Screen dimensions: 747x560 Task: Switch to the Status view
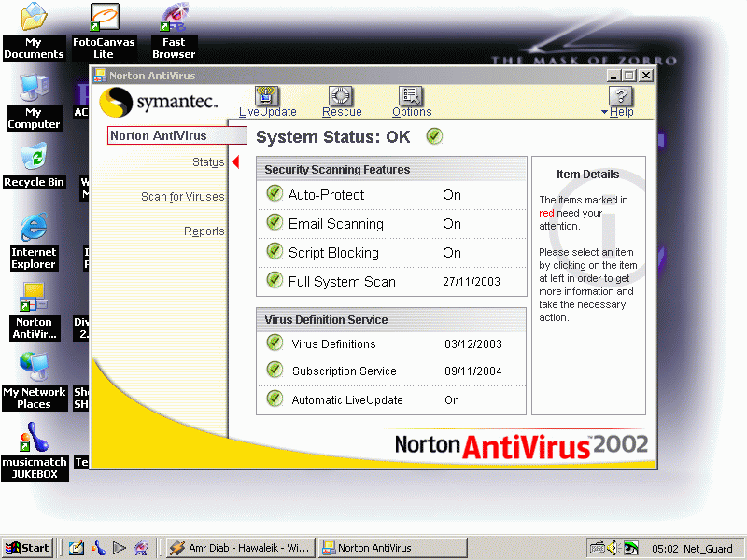click(208, 162)
